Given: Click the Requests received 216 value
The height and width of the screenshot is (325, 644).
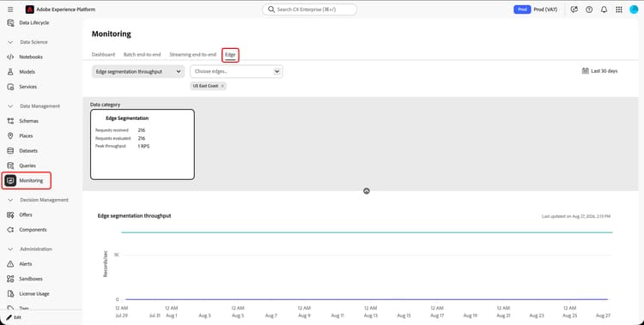Looking at the screenshot, I should click(142, 130).
